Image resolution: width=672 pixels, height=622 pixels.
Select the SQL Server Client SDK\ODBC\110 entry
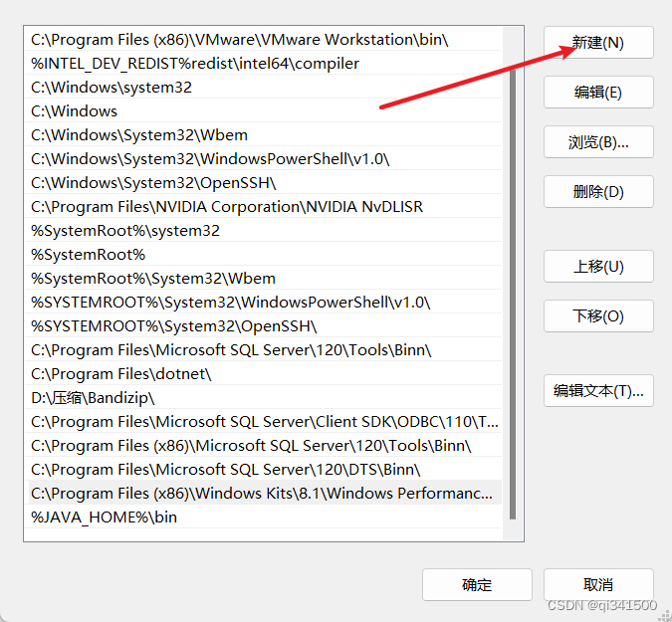pos(263,422)
